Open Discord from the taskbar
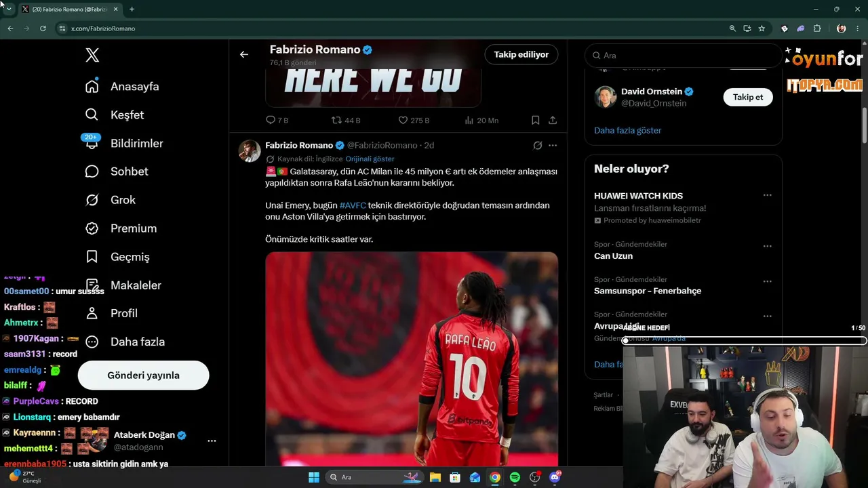The image size is (868, 488). (x=555, y=477)
